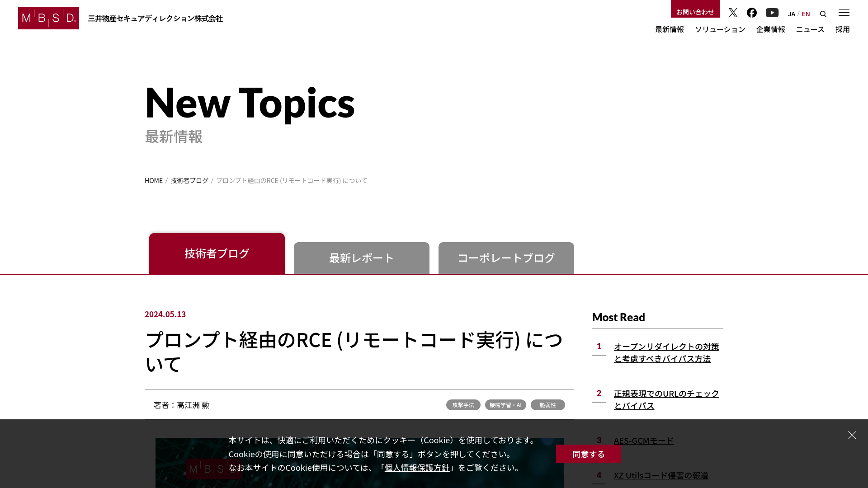The image size is (868, 488).
Task: Click the MBSD logo icon
Action: (x=48, y=18)
